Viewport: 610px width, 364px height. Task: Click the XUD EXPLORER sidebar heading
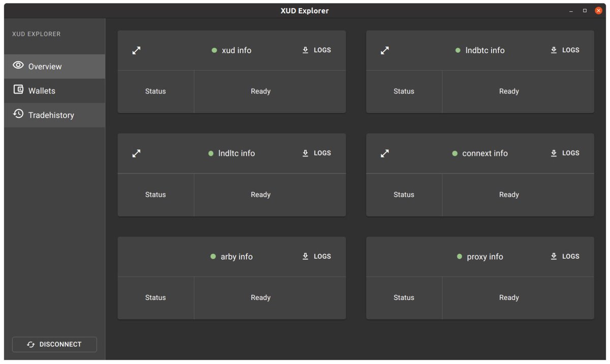point(36,34)
